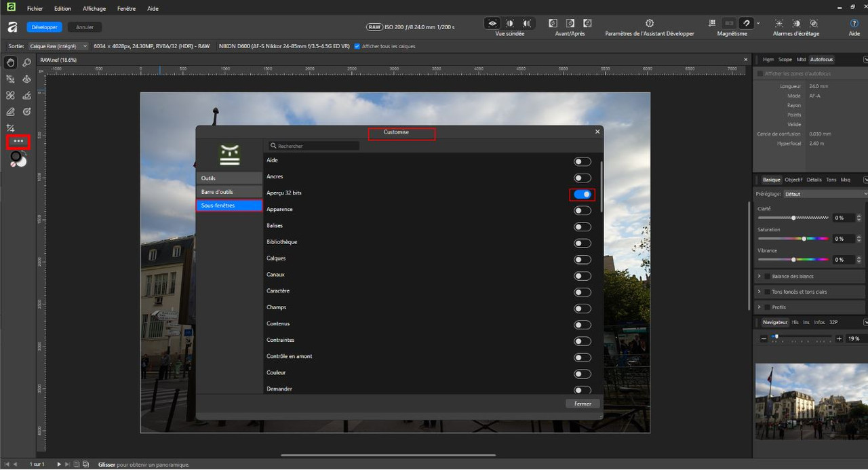Click the Magnétisme magnet icon
Screen dimensions: 868x470
point(745,23)
